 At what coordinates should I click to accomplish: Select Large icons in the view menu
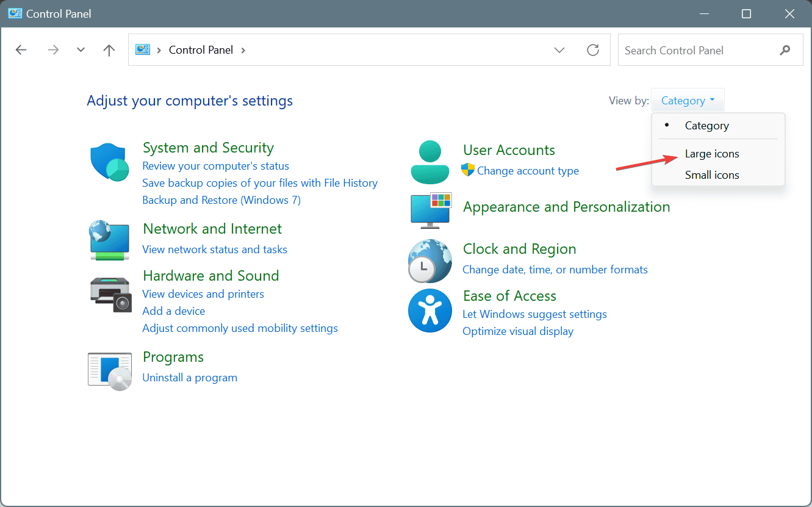[718, 154]
